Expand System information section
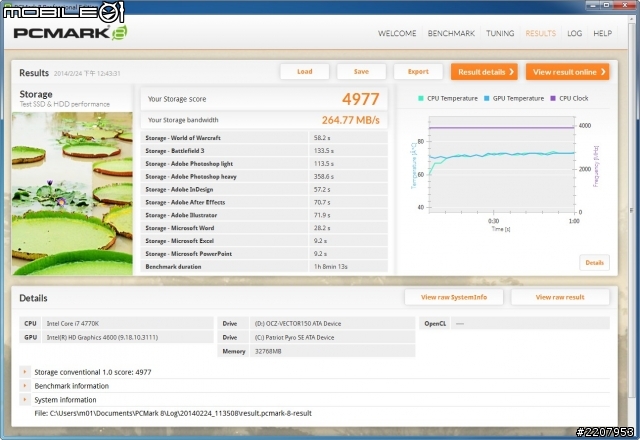 click(25, 400)
